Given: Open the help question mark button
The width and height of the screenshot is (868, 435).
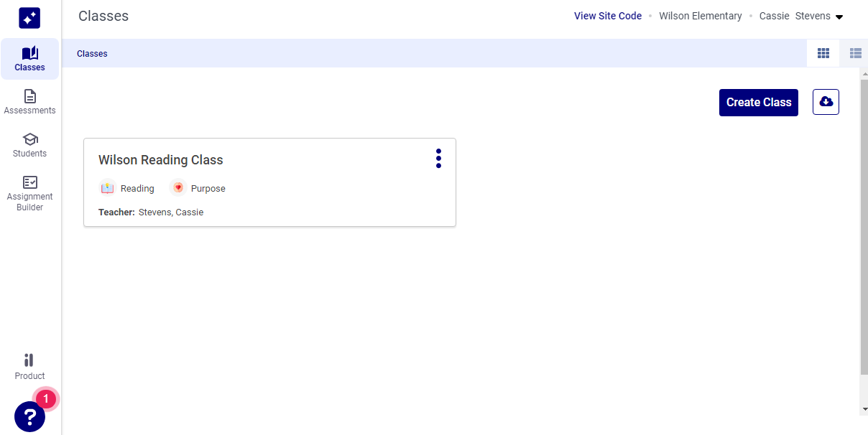Looking at the screenshot, I should pos(29,416).
